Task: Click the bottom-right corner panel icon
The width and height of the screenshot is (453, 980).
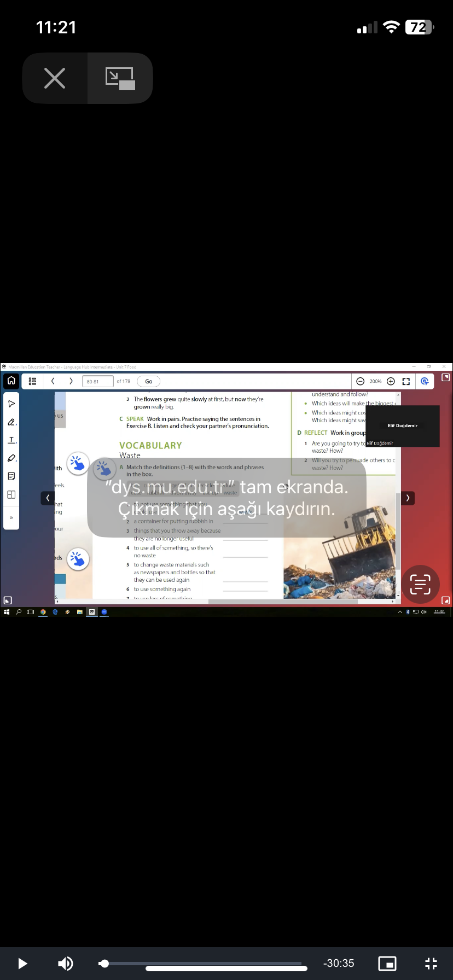Action: tap(445, 600)
